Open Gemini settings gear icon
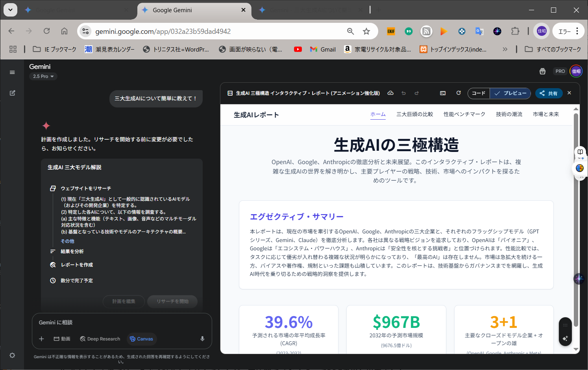 (x=12, y=355)
